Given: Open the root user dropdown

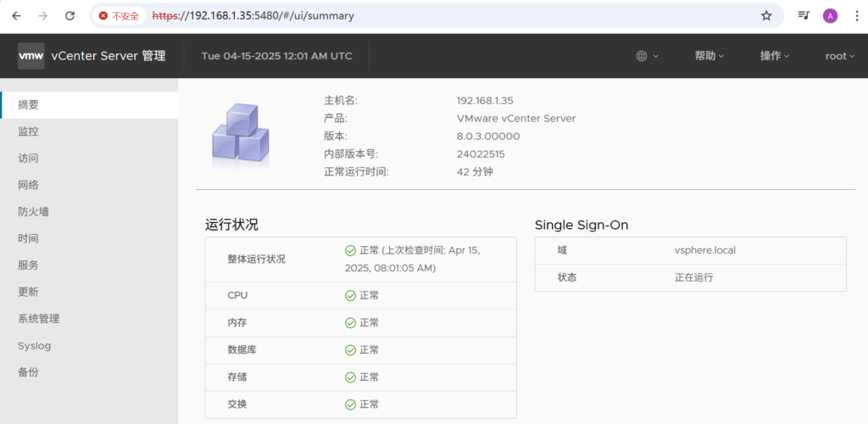Looking at the screenshot, I should click(x=840, y=56).
